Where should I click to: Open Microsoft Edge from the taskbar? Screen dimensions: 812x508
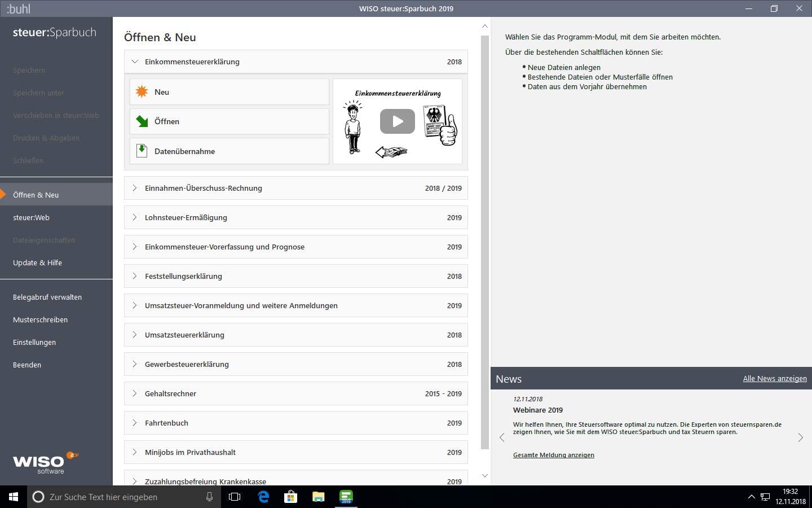(263, 497)
